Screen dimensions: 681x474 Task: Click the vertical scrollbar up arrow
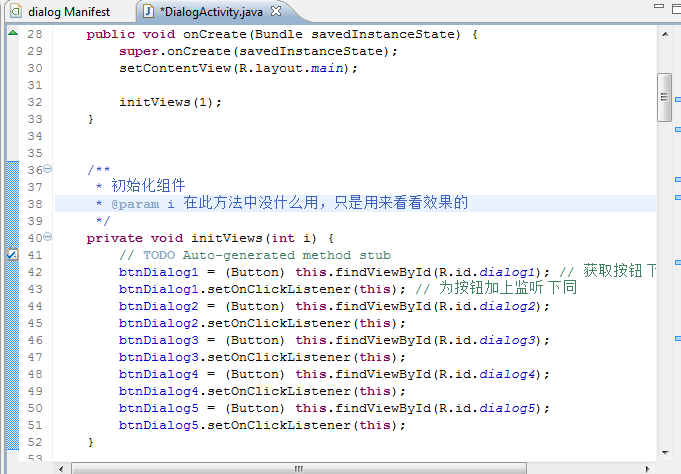click(665, 34)
